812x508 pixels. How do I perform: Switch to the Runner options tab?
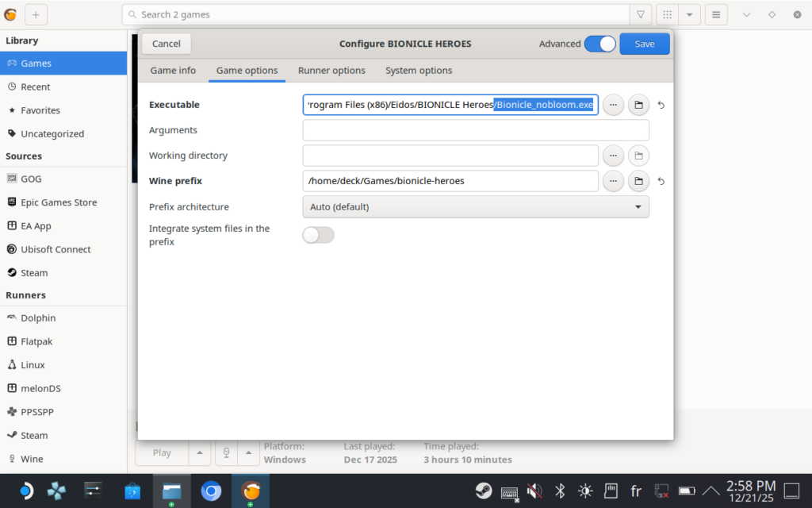(331, 71)
